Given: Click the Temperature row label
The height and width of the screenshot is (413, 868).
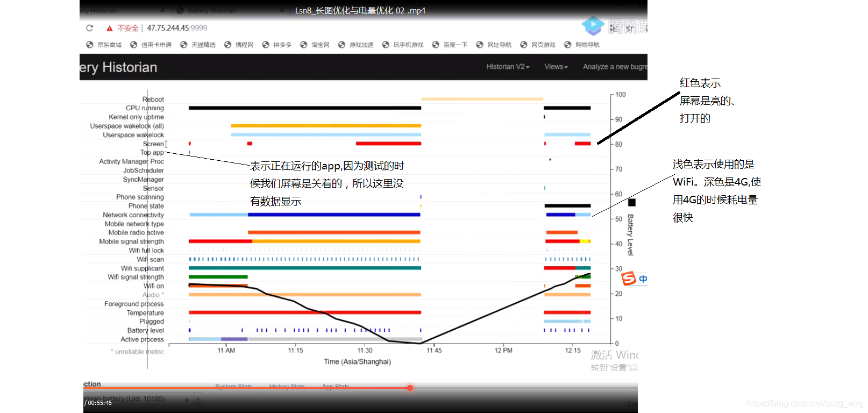Looking at the screenshot, I should click(145, 313).
